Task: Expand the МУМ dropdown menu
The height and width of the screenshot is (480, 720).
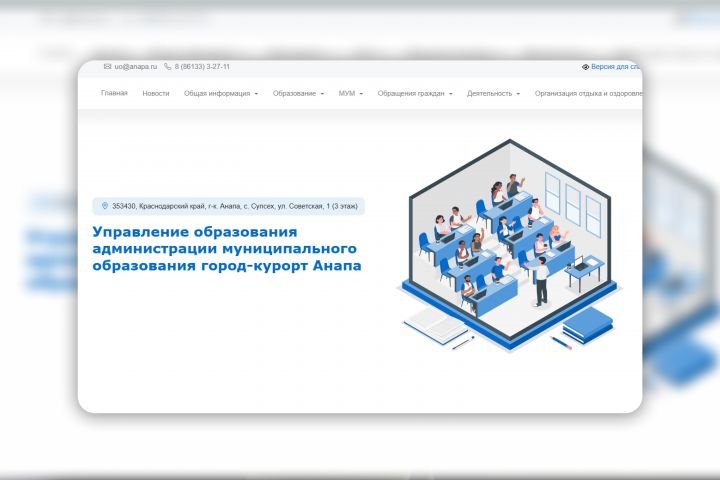Action: coord(351,93)
